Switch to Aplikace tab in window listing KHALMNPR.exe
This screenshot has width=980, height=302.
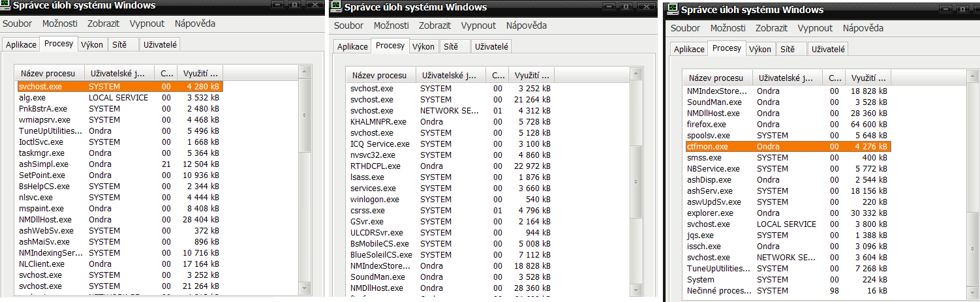[352, 46]
